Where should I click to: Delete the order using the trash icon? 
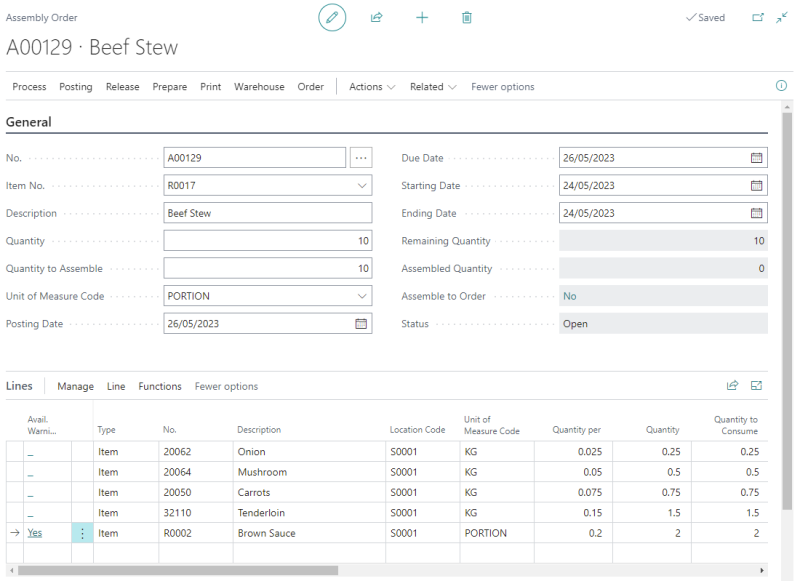(466, 17)
